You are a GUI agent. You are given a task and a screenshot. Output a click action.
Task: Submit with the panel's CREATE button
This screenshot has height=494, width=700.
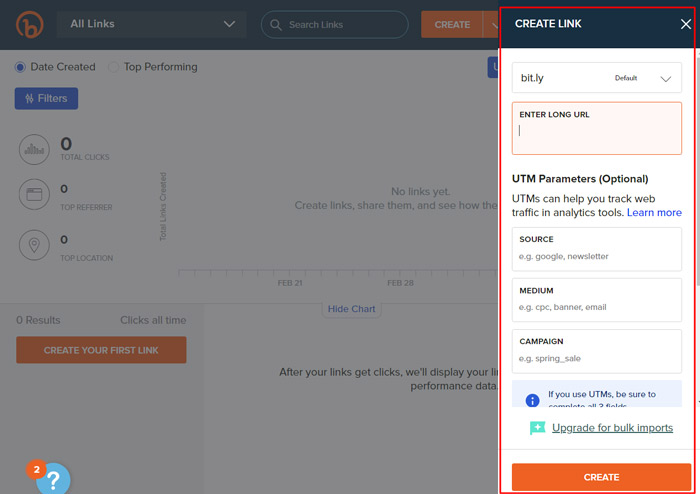[601, 477]
